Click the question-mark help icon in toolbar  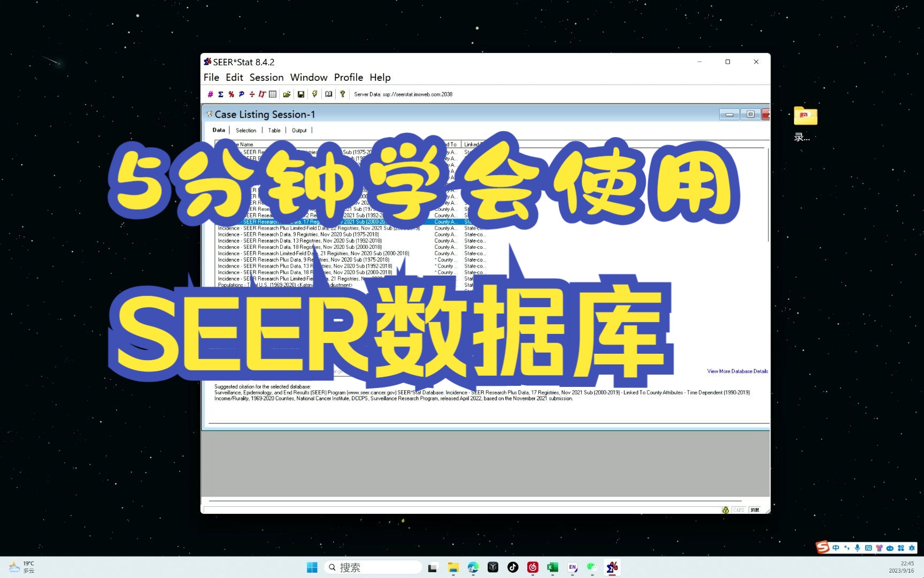coord(342,94)
